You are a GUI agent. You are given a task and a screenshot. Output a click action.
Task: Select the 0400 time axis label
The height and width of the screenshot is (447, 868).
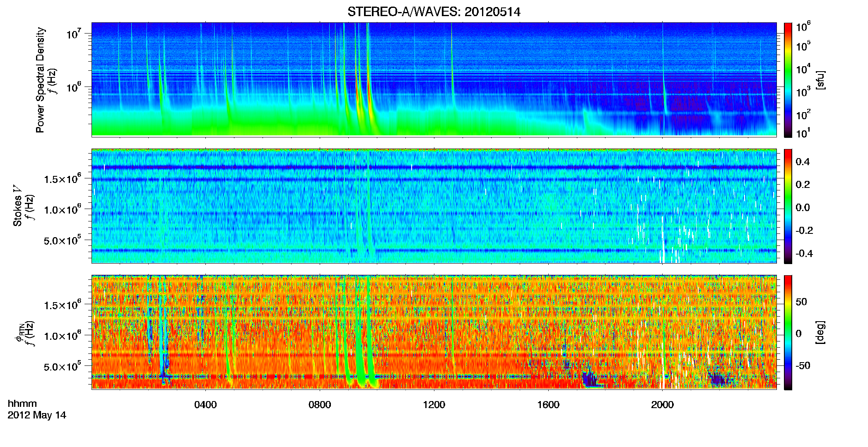[205, 405]
